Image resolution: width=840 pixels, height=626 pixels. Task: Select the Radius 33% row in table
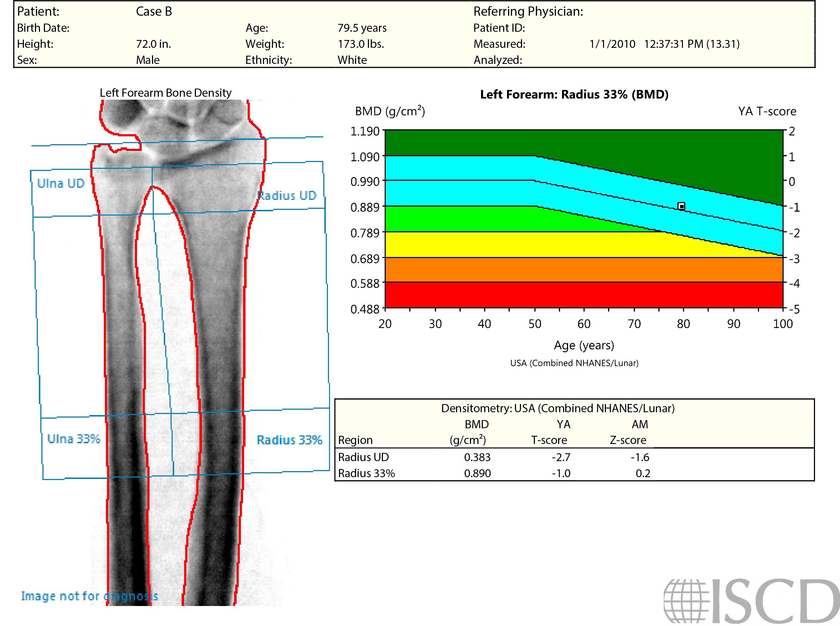pyautogui.click(x=366, y=473)
